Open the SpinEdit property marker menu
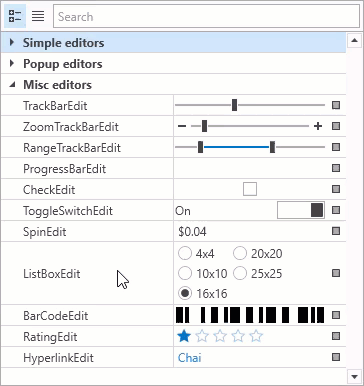Screen dimensions: 364x386 (336, 231)
